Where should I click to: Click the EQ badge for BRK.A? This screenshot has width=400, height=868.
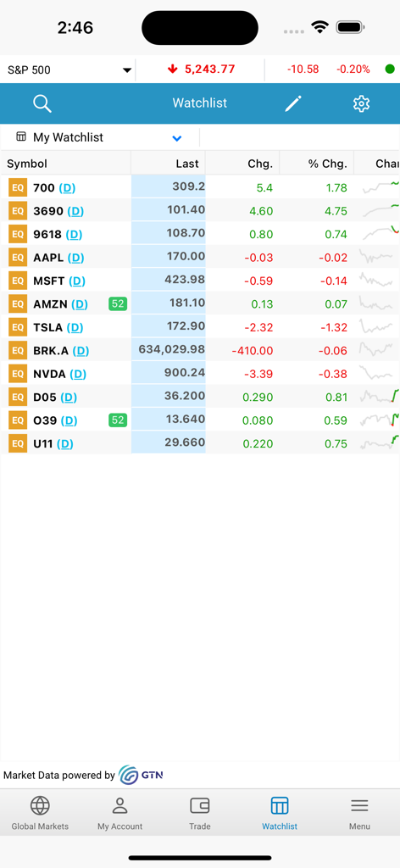pos(18,350)
